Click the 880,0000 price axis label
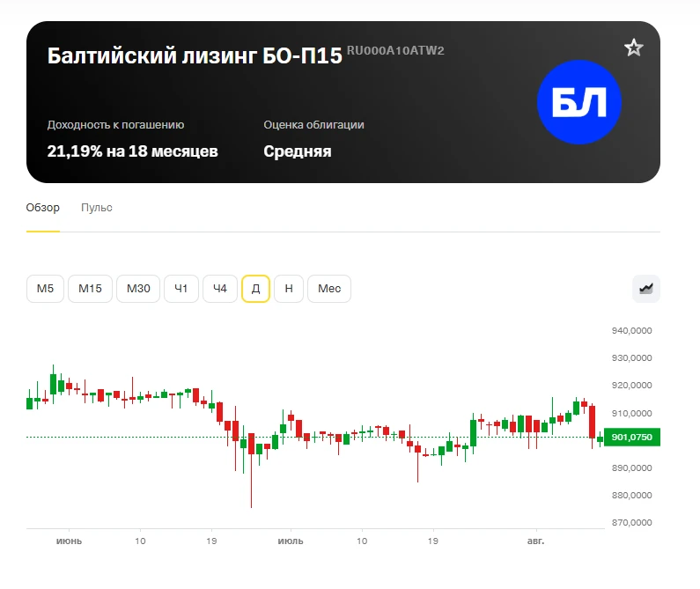The width and height of the screenshot is (700, 589). pos(631,495)
